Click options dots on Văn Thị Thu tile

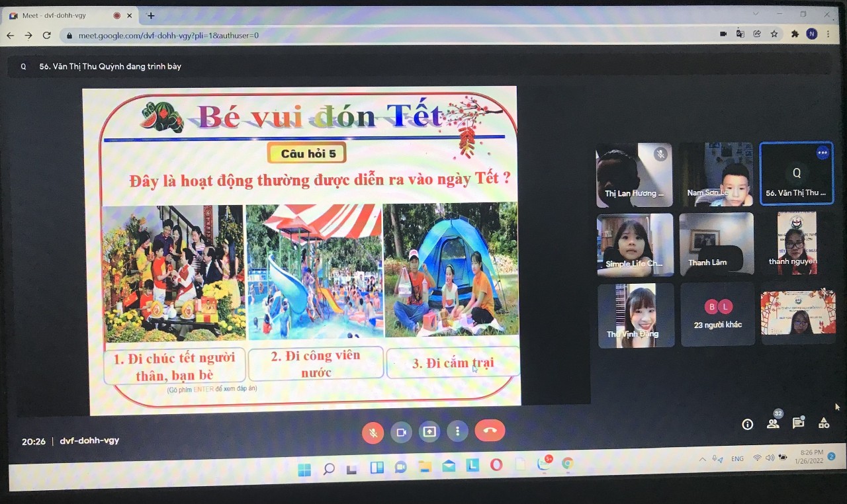823,153
